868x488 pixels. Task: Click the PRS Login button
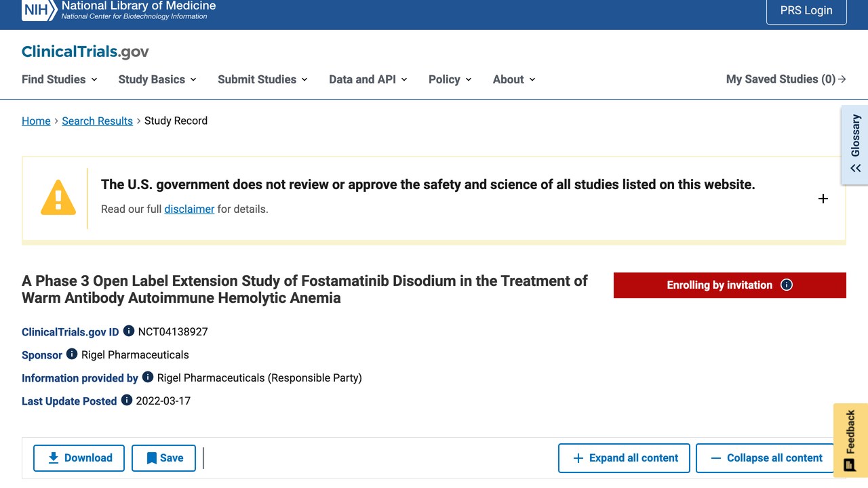(x=806, y=11)
